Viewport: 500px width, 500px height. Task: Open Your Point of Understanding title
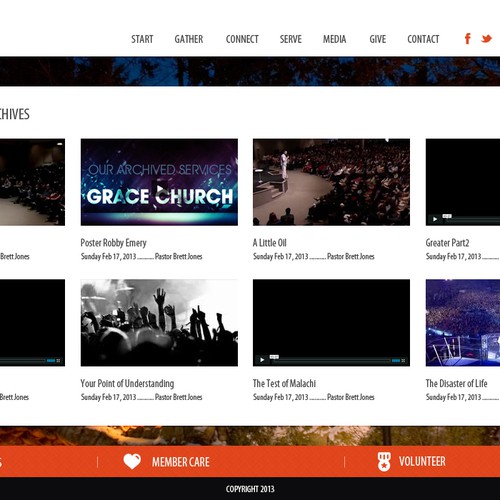(x=127, y=383)
